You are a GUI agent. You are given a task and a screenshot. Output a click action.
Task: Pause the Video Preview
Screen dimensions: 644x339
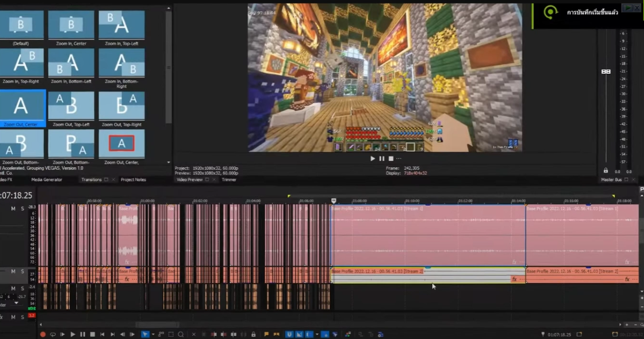[382, 158]
